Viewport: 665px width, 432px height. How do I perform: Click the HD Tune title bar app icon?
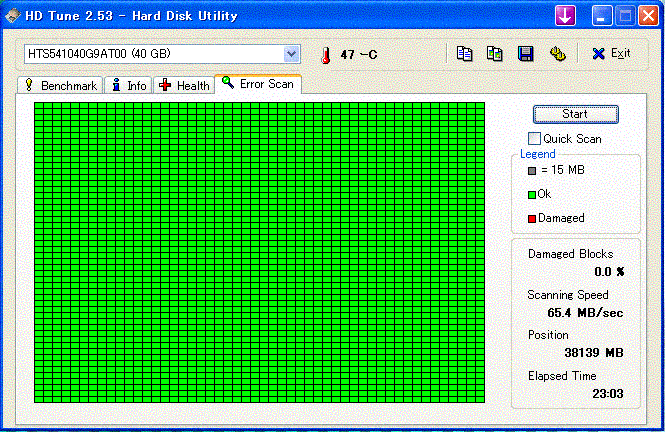click(x=13, y=15)
